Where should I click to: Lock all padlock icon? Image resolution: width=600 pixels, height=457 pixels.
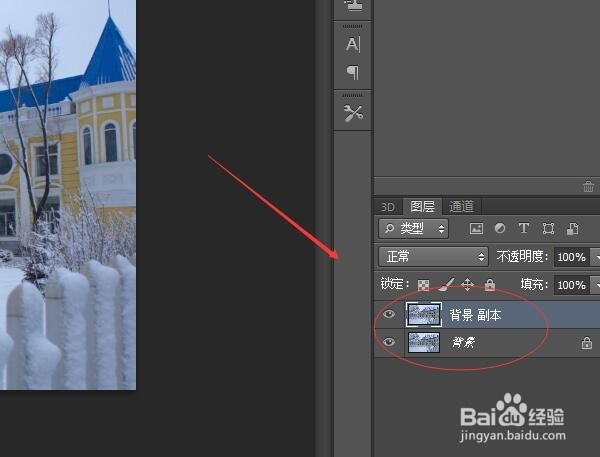pyautogui.click(x=490, y=284)
